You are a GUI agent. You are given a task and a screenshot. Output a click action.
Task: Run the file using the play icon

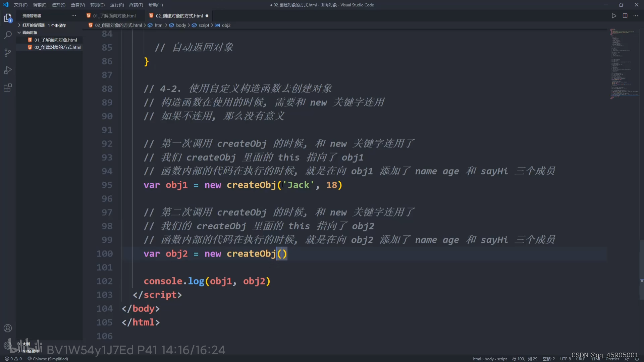tap(614, 15)
